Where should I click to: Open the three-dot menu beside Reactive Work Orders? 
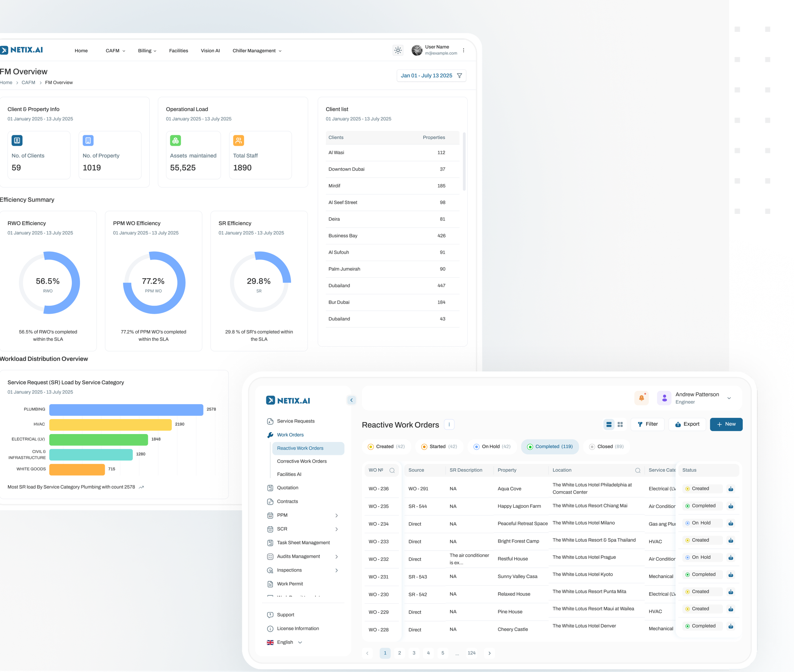coord(449,424)
